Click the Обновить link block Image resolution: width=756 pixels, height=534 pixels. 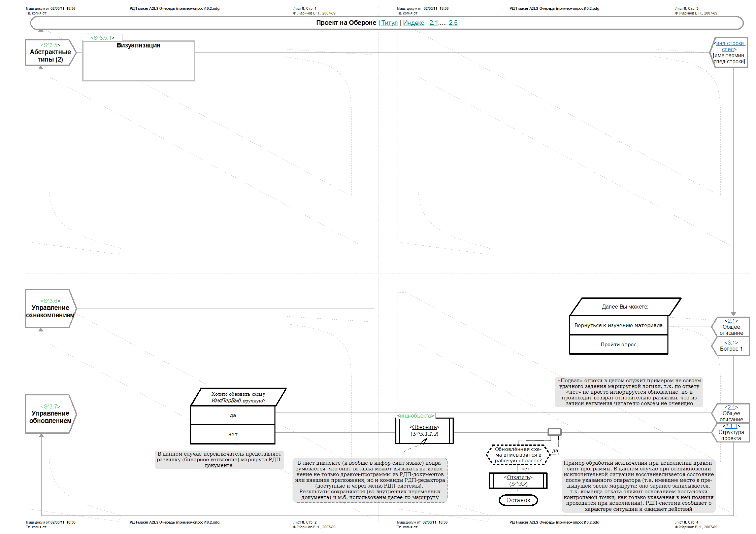pos(424,427)
